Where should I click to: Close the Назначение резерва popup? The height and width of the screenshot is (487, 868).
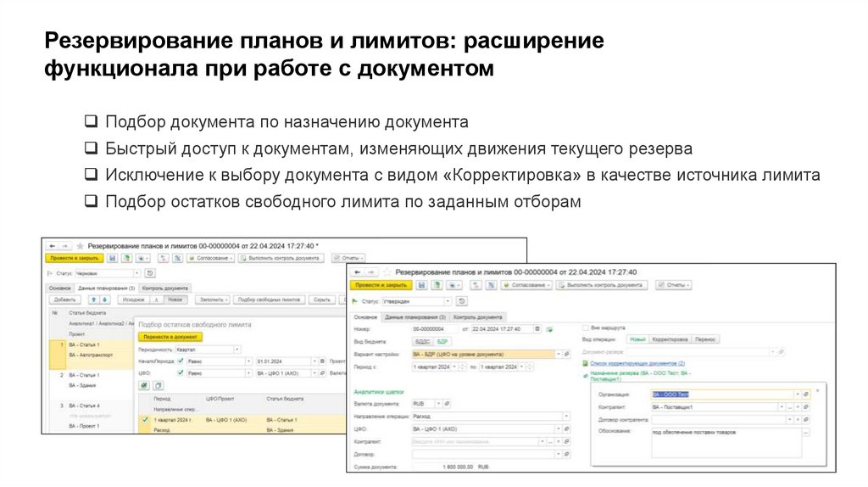tap(817, 391)
